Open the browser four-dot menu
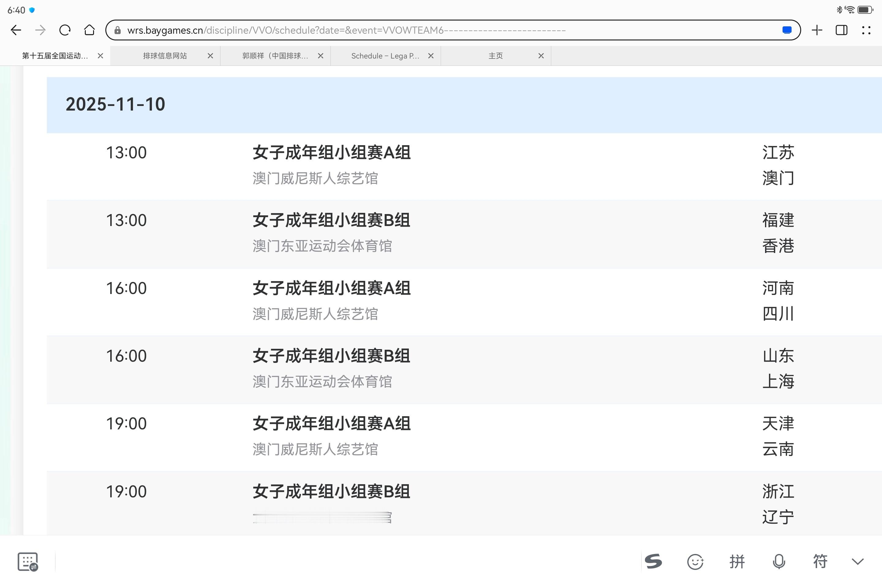 (866, 30)
